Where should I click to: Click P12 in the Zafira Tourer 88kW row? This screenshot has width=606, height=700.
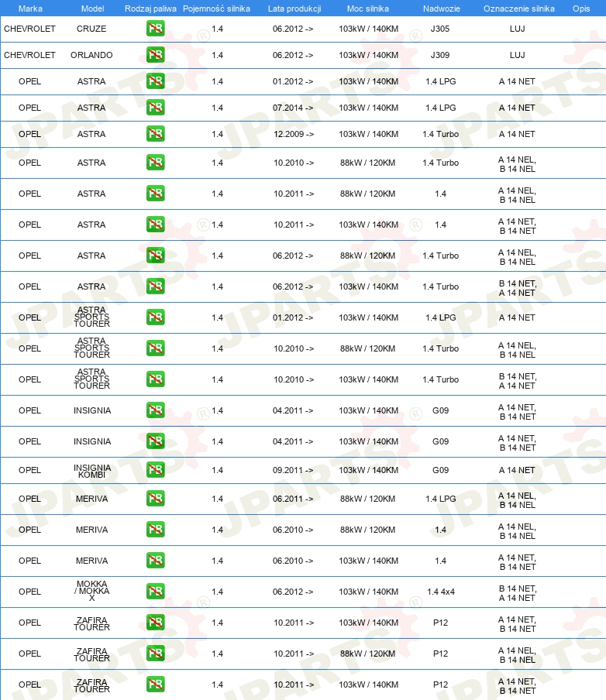coord(441,654)
